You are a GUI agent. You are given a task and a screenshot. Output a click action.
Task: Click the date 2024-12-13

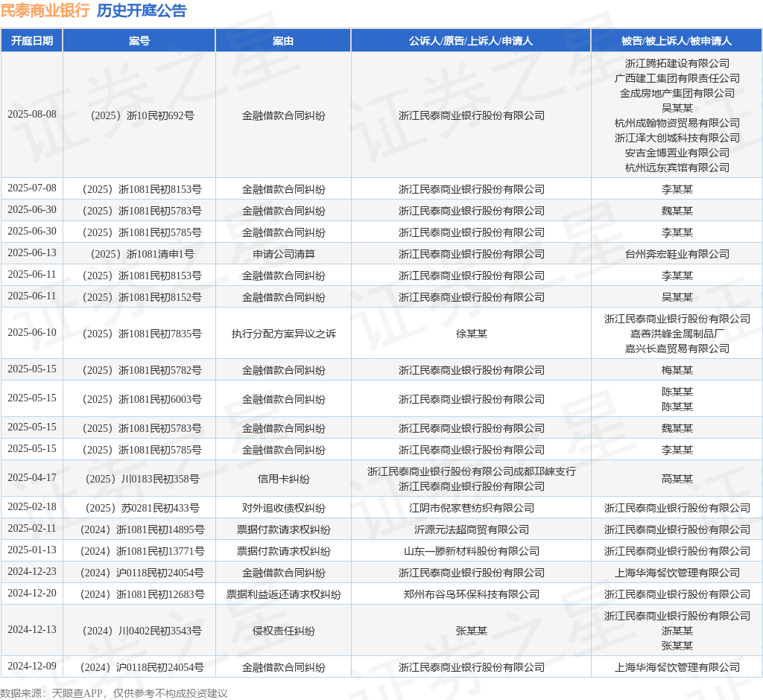(x=32, y=630)
